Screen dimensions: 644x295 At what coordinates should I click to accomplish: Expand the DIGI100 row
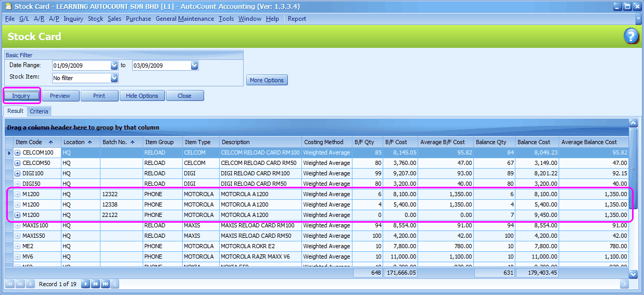(x=17, y=174)
